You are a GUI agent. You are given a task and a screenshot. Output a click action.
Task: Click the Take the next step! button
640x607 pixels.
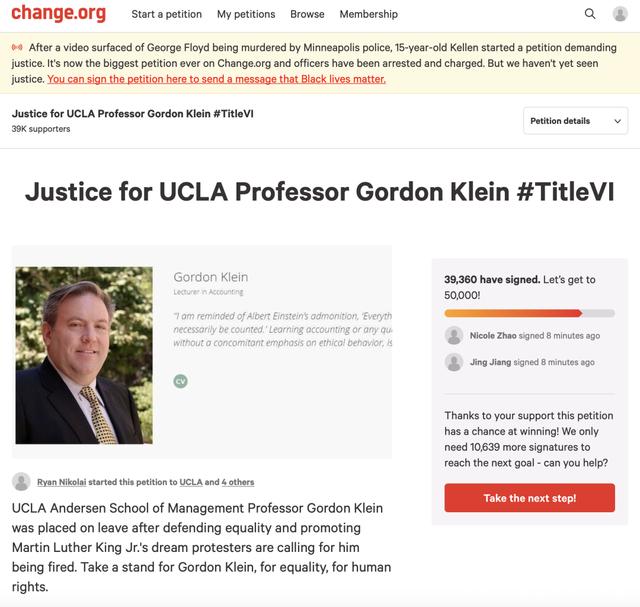click(529, 498)
